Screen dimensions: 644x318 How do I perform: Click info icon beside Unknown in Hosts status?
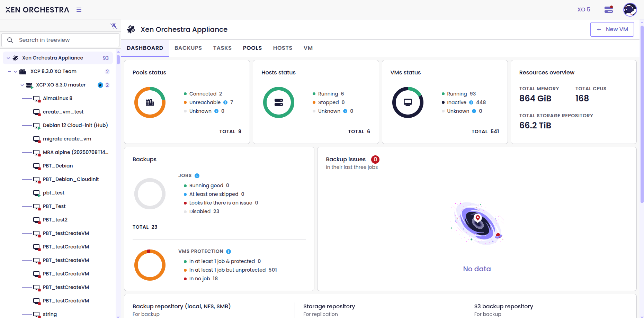pyautogui.click(x=345, y=111)
